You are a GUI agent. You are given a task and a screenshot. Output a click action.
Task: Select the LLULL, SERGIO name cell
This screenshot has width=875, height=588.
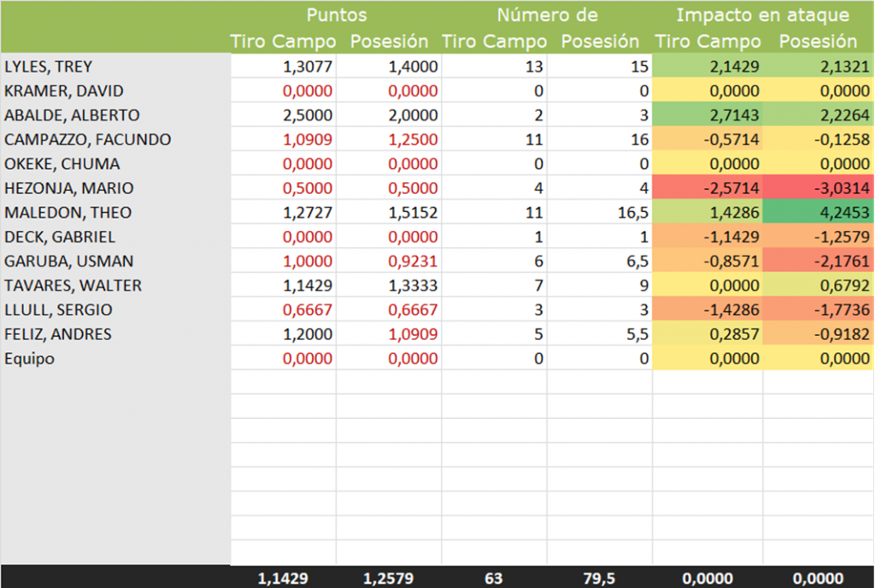[58, 310]
